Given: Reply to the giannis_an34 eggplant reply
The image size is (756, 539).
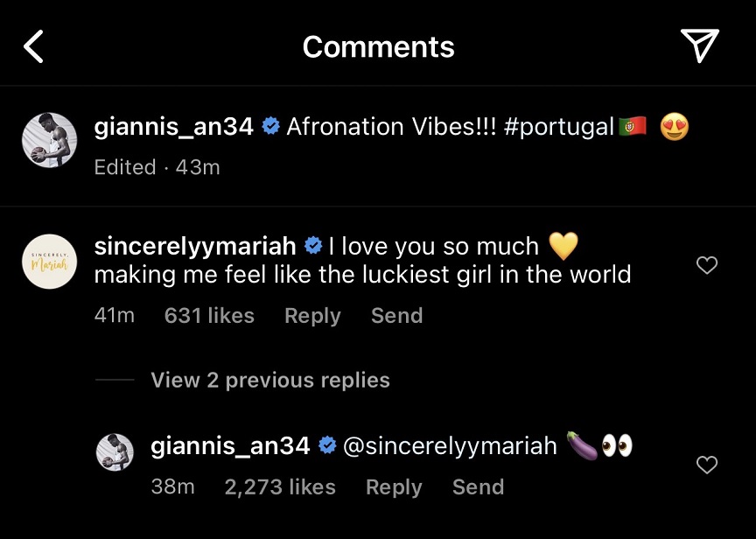Looking at the screenshot, I should (394, 487).
